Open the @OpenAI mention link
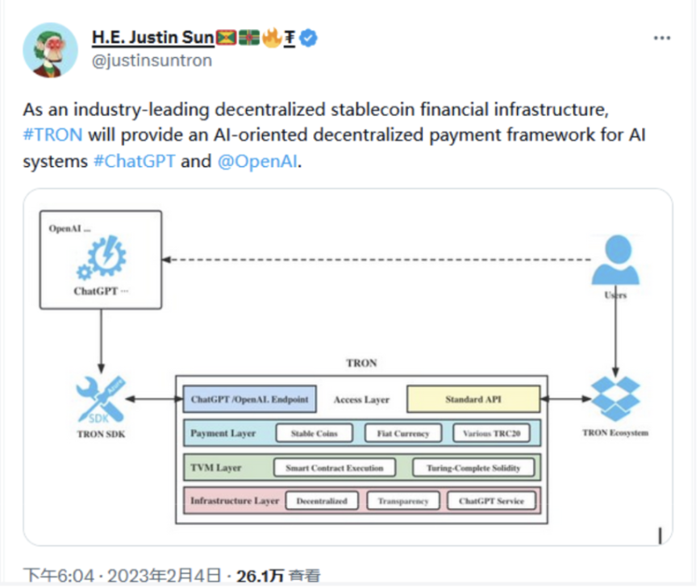Image resolution: width=700 pixels, height=588 pixels. coord(256,161)
